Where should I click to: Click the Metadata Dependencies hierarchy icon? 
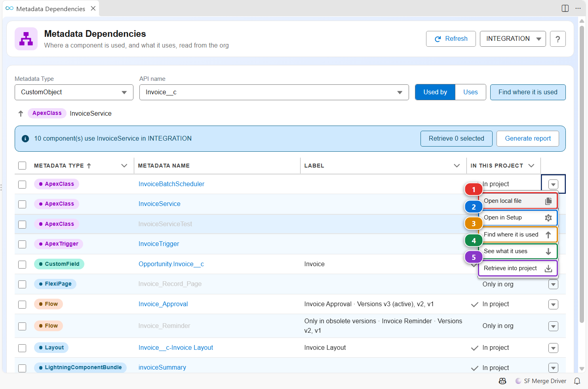point(26,39)
